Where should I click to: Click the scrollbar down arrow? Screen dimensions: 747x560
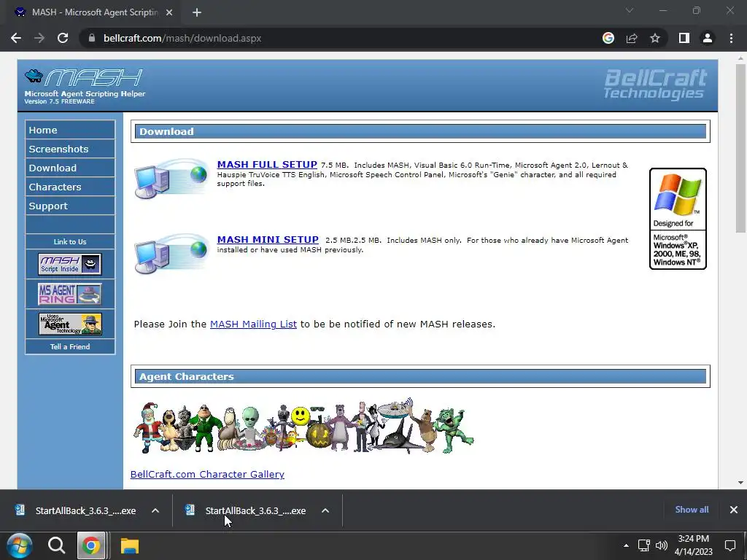[x=740, y=483]
